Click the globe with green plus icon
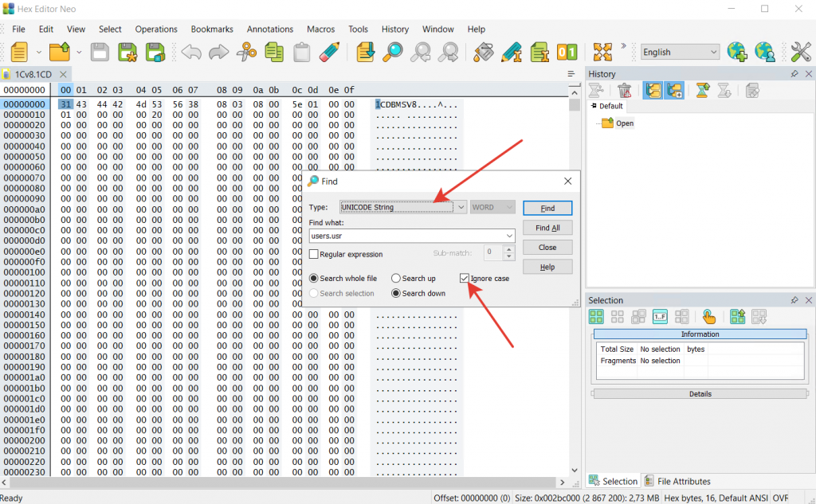This screenshot has width=816, height=504. [737, 52]
